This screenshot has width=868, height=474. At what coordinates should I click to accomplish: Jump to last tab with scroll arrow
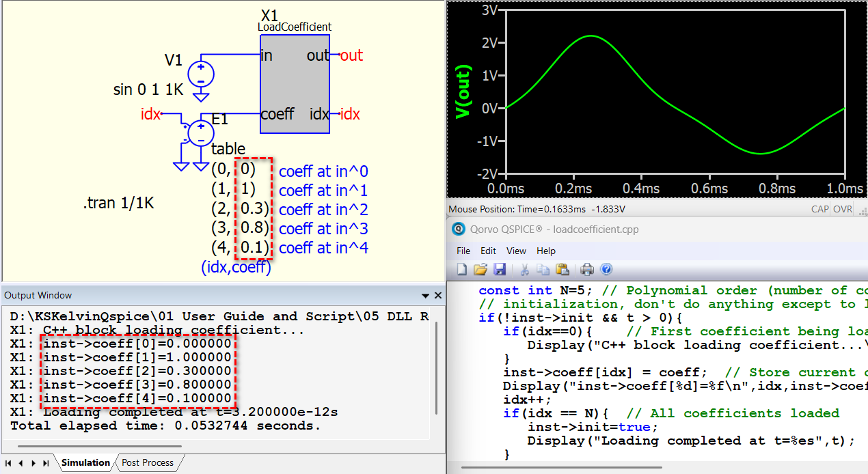(46, 463)
